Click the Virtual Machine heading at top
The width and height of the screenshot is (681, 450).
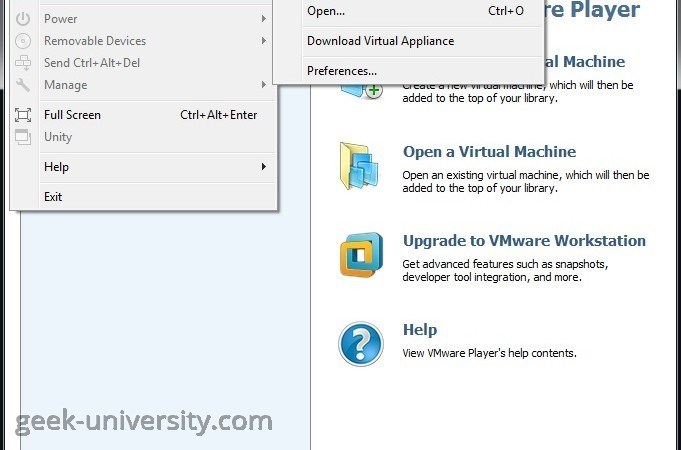(585, 62)
